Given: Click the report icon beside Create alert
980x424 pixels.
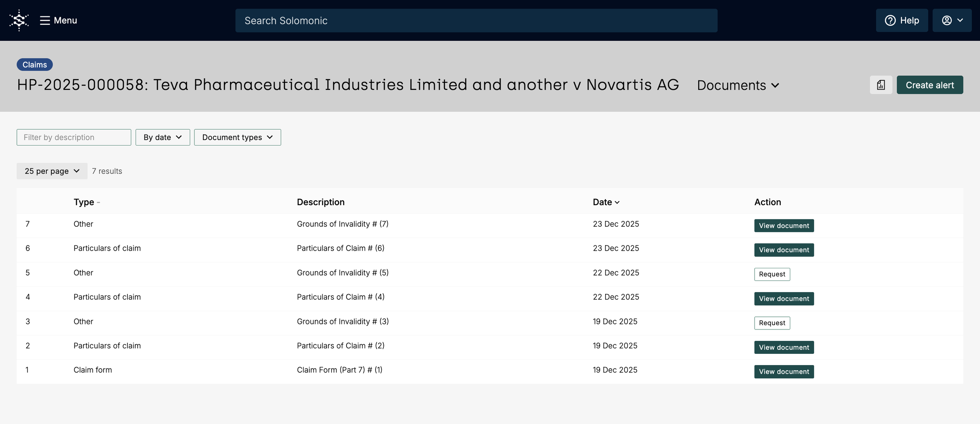Looking at the screenshot, I should 881,85.
